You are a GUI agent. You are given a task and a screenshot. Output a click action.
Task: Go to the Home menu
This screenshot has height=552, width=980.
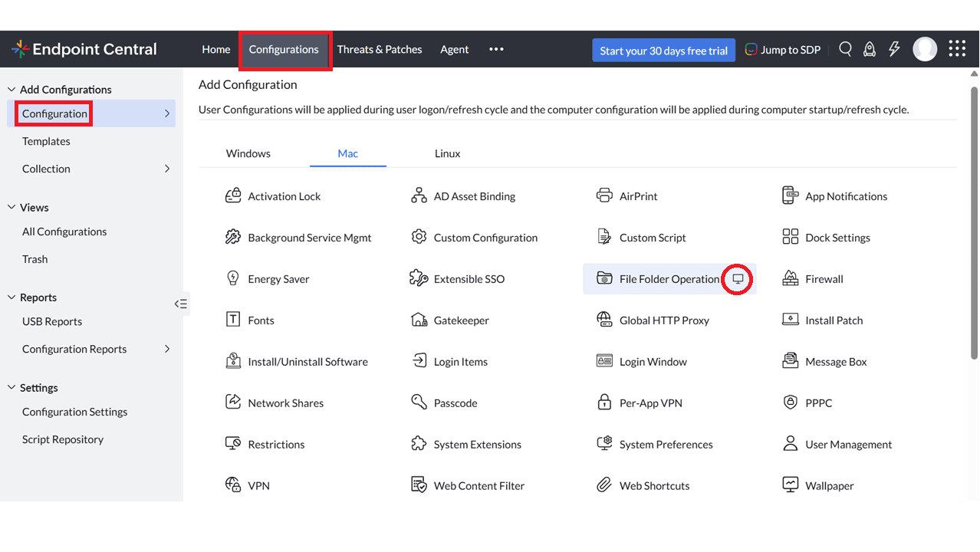[216, 49]
